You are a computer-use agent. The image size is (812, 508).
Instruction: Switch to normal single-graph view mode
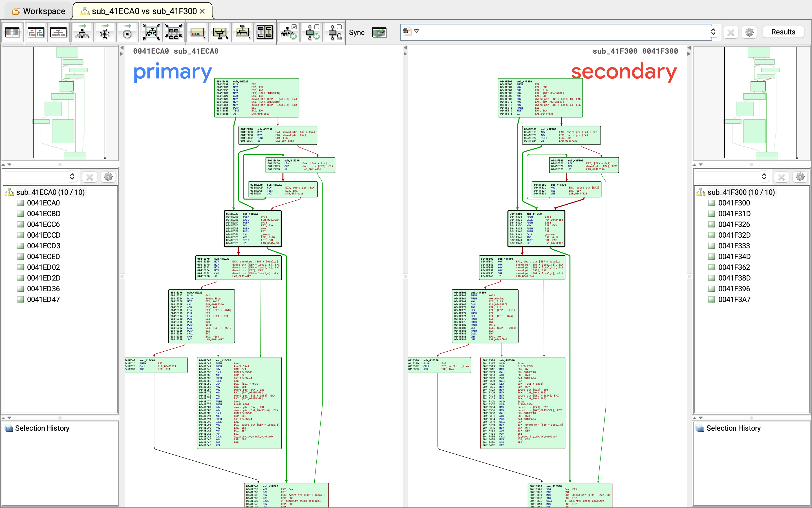click(x=12, y=32)
